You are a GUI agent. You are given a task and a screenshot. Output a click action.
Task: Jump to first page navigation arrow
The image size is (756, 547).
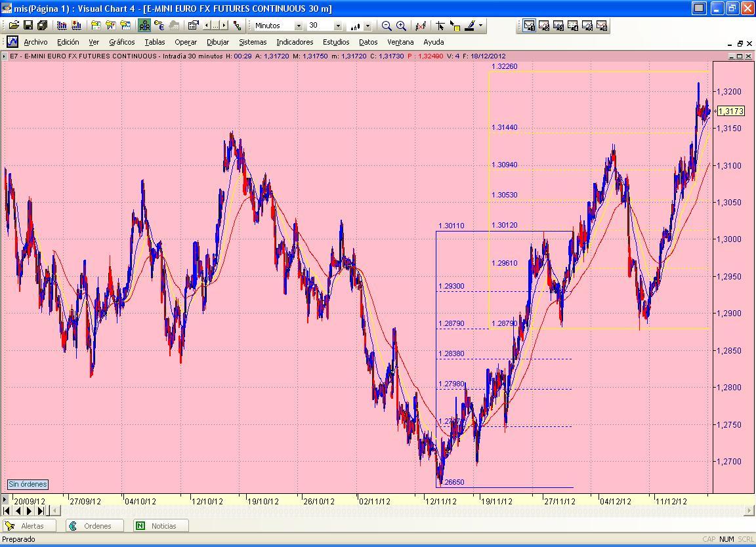pyautogui.click(x=7, y=511)
